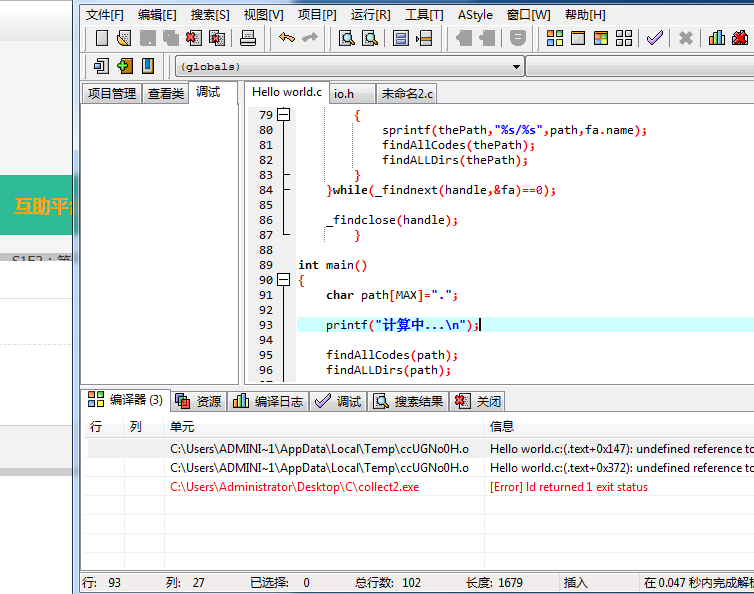This screenshot has width=754, height=594.
Task: Open the 视图[V] menu
Action: 263,15
